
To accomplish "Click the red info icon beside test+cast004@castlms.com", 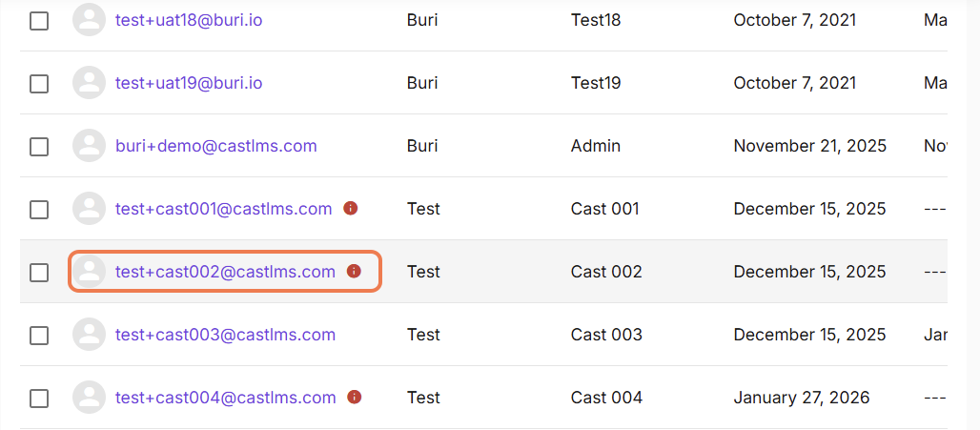I will coord(355,397).
